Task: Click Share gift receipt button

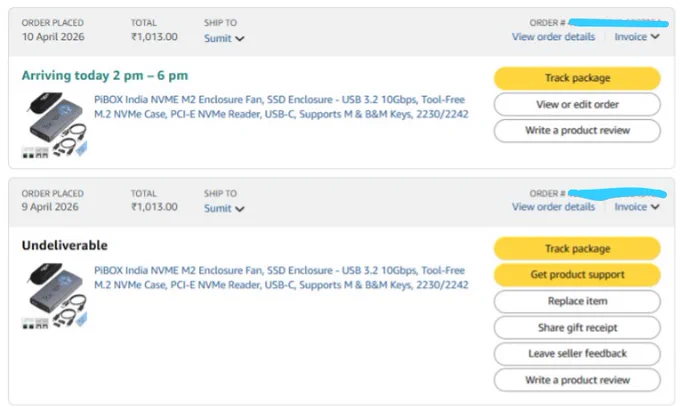Action: click(x=577, y=327)
